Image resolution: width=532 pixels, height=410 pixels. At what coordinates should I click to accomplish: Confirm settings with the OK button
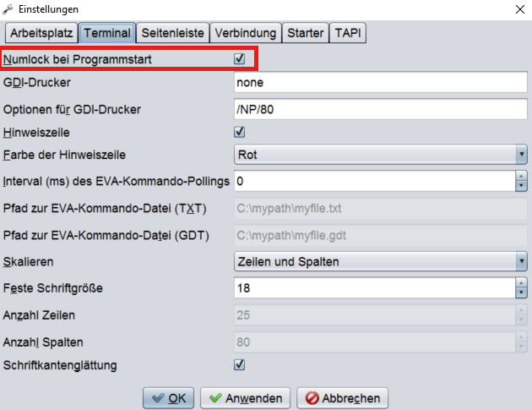pos(168,398)
